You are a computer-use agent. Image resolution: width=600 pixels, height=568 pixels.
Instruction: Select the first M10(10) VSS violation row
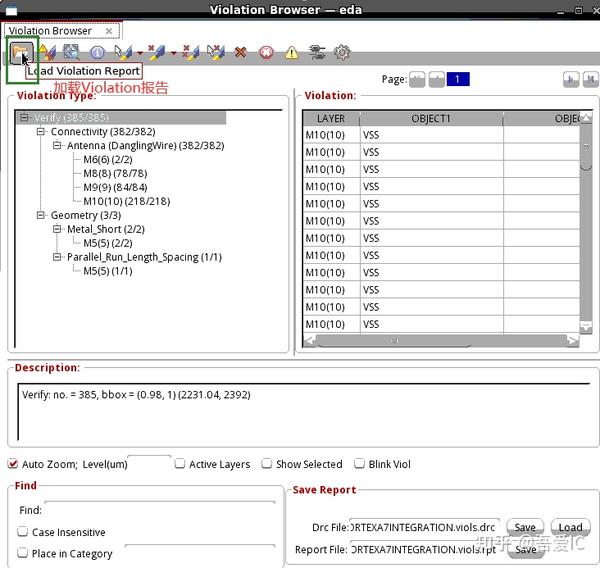click(x=441, y=135)
